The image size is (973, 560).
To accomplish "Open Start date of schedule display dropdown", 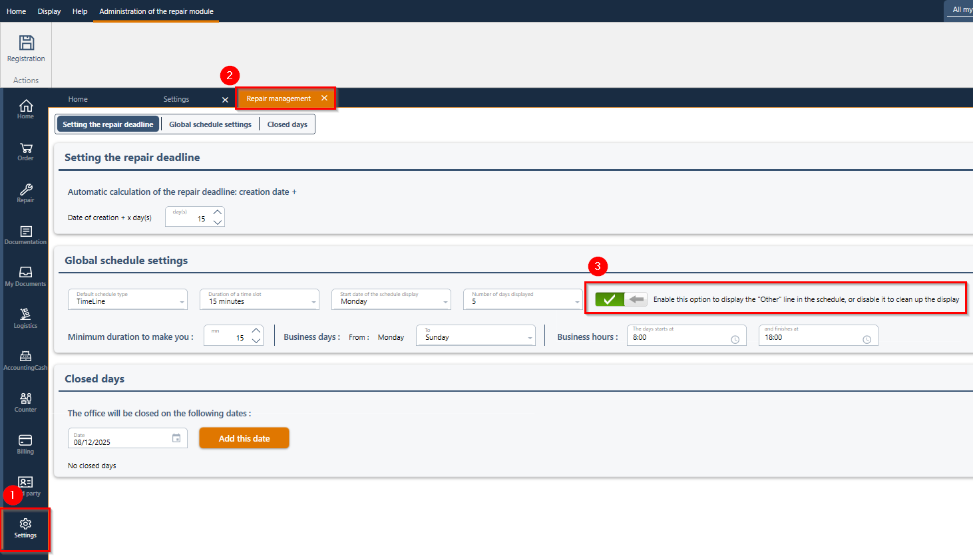I will (x=391, y=299).
